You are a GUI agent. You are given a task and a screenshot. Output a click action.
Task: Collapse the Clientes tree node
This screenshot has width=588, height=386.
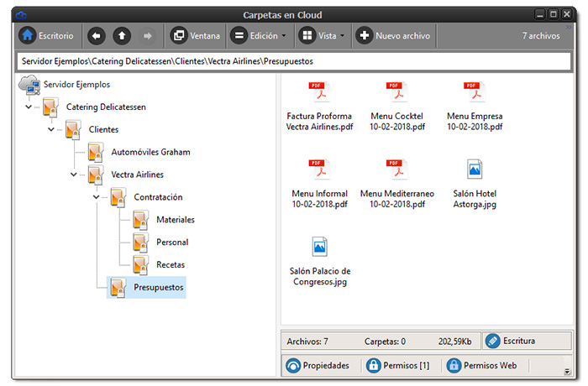tap(51, 130)
